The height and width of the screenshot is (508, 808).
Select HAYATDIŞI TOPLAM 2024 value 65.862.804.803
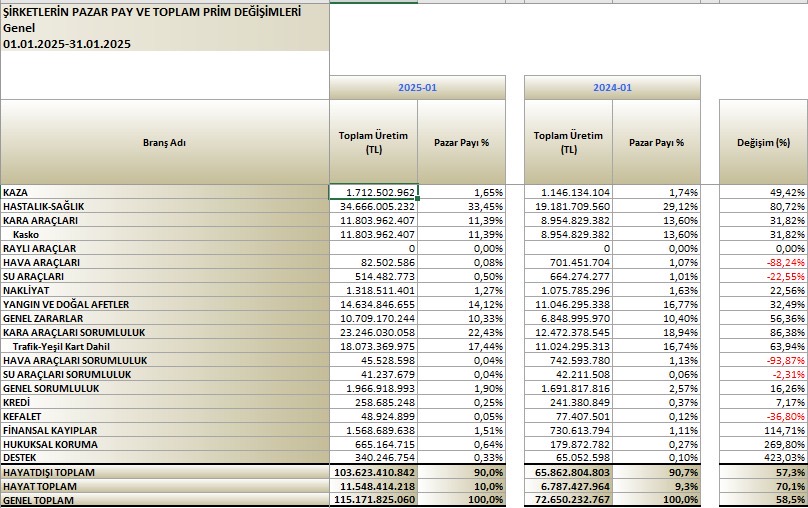click(568, 471)
